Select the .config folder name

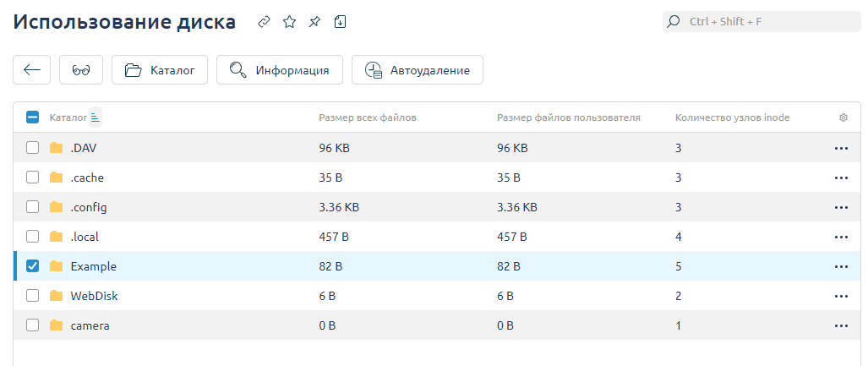(x=89, y=208)
